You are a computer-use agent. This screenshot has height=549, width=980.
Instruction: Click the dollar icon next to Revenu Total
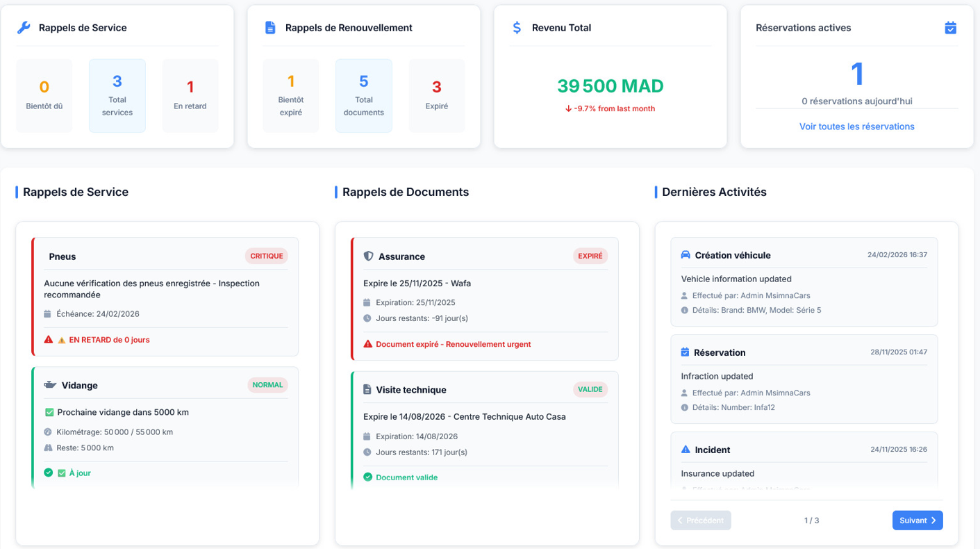tap(517, 28)
